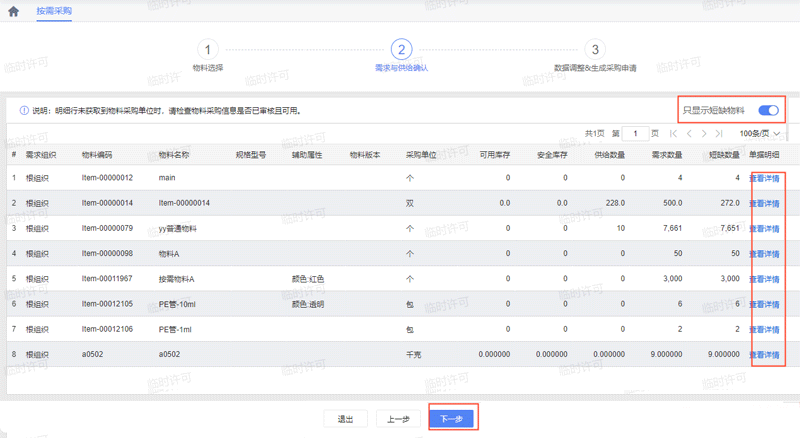The height and width of the screenshot is (438, 800).
Task: Click 查看详情 for Item-00012105
Action: tap(764, 304)
